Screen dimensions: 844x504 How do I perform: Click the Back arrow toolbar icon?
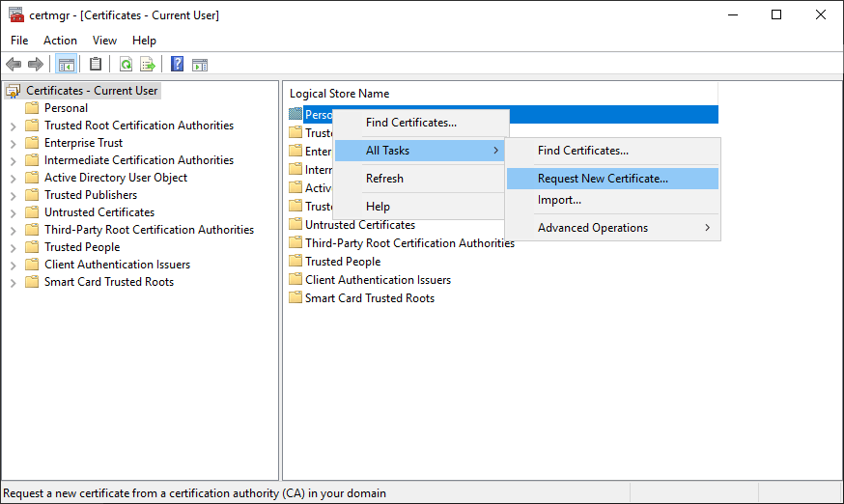pos(14,65)
